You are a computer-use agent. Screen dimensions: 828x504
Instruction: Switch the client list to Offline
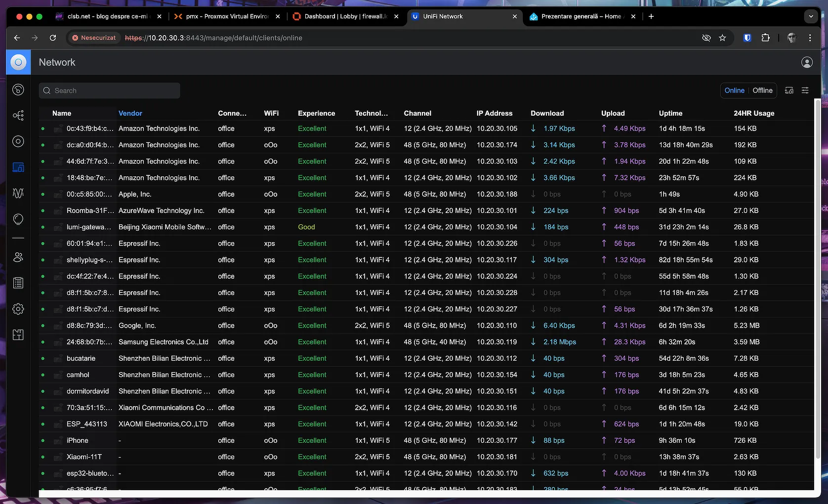[762, 90]
